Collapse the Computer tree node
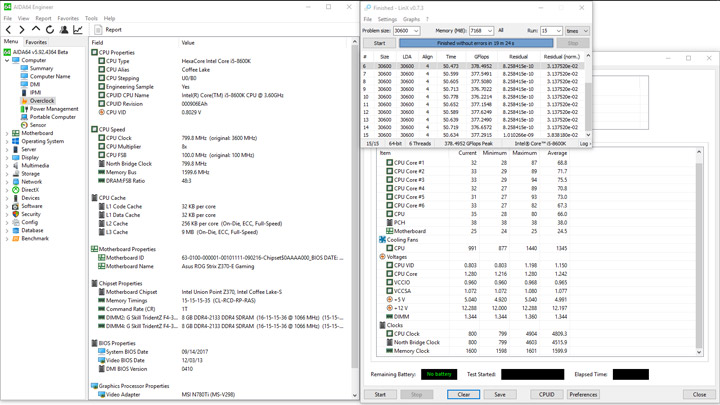This screenshot has width=720, height=405. (x=7, y=60)
